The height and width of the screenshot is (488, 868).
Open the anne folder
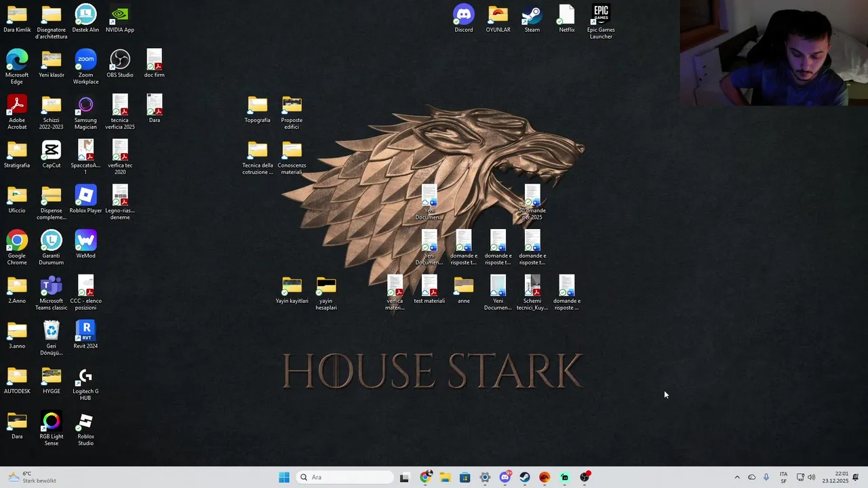(x=464, y=290)
